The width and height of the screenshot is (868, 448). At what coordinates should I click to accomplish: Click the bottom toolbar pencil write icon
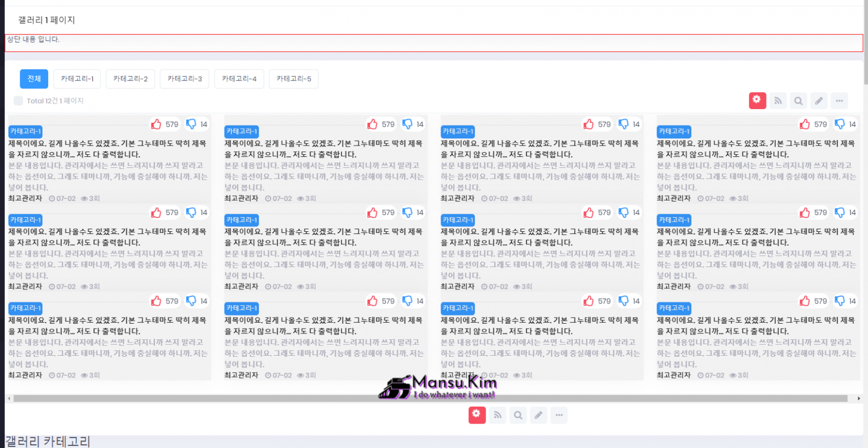pos(538,415)
